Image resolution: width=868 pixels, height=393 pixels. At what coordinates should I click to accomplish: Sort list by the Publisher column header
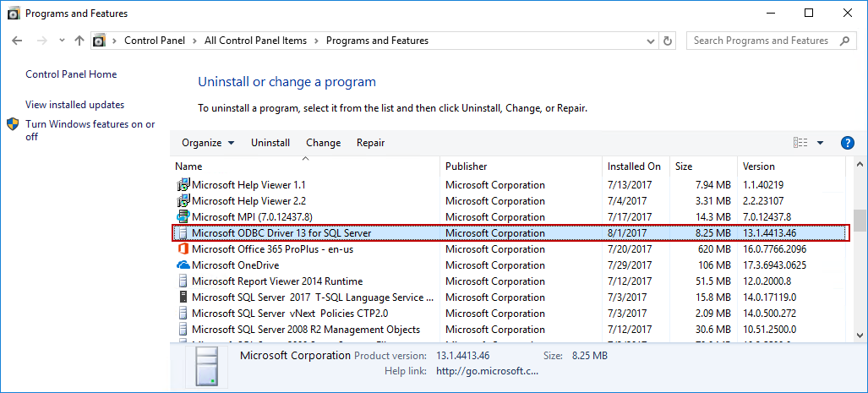467,166
